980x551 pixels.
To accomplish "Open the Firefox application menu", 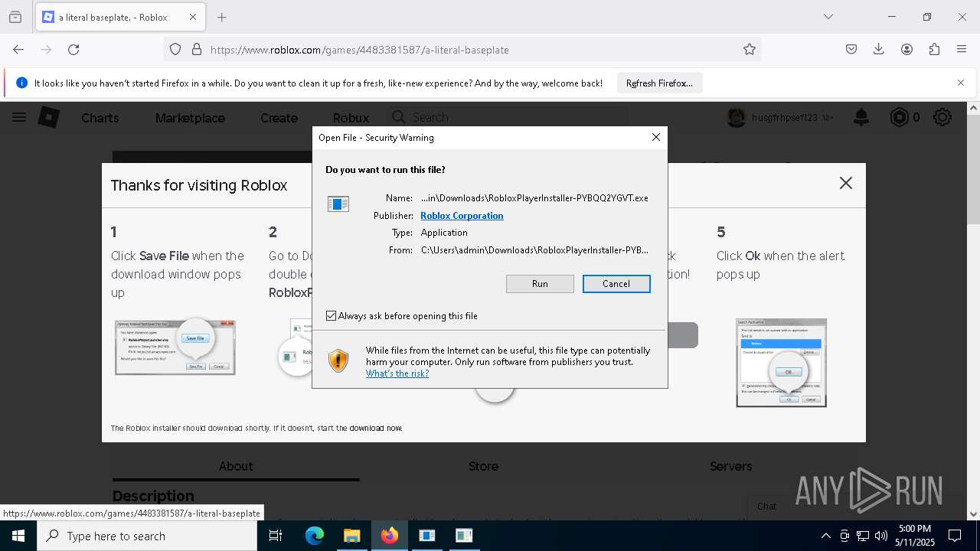I will point(962,50).
